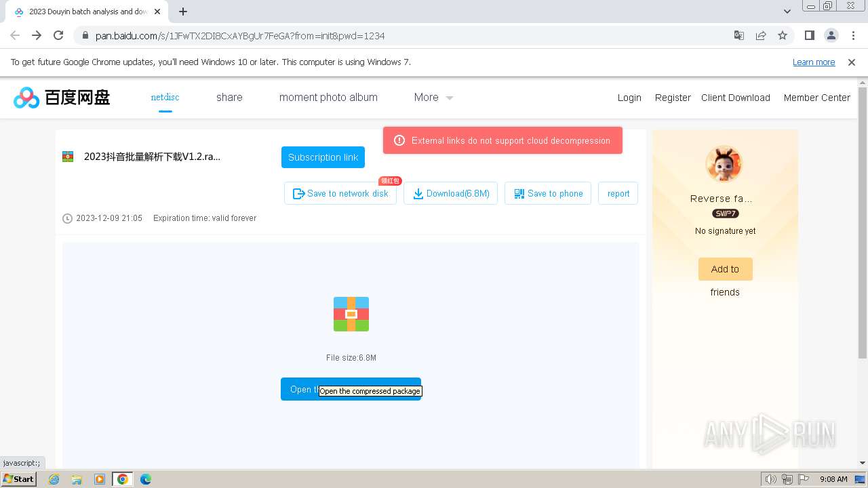Image resolution: width=868 pixels, height=488 pixels.
Task: Open a new browser tab
Action: coord(183,12)
